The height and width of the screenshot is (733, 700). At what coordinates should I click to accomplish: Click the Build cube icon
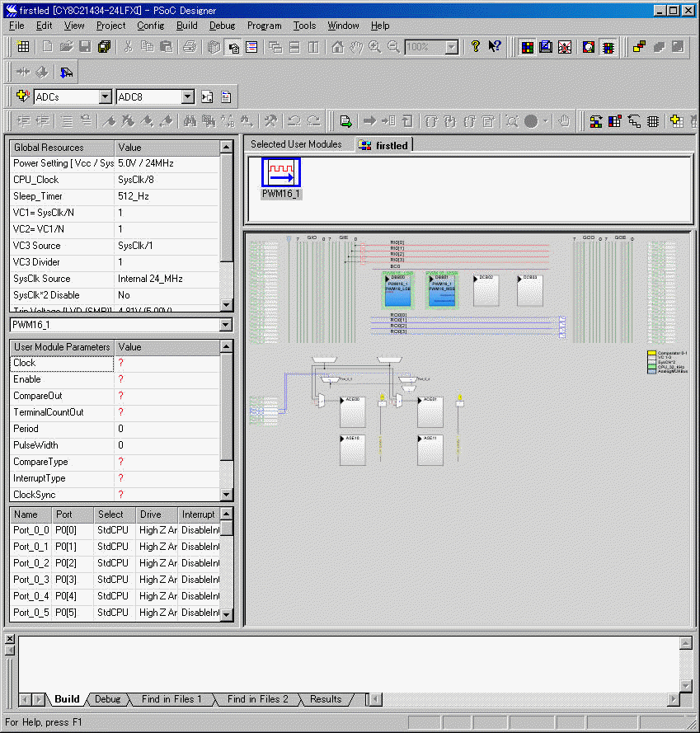(x=214, y=47)
